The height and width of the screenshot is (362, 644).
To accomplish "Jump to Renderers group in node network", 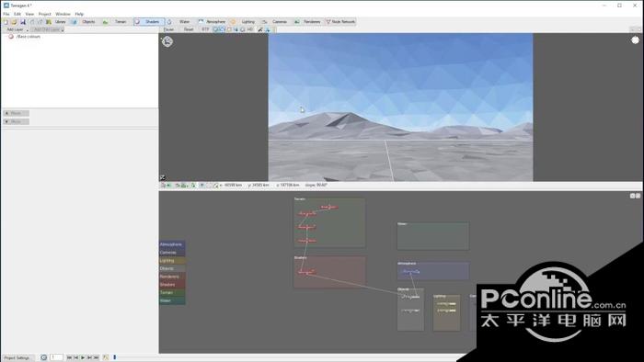I will tap(172, 277).
